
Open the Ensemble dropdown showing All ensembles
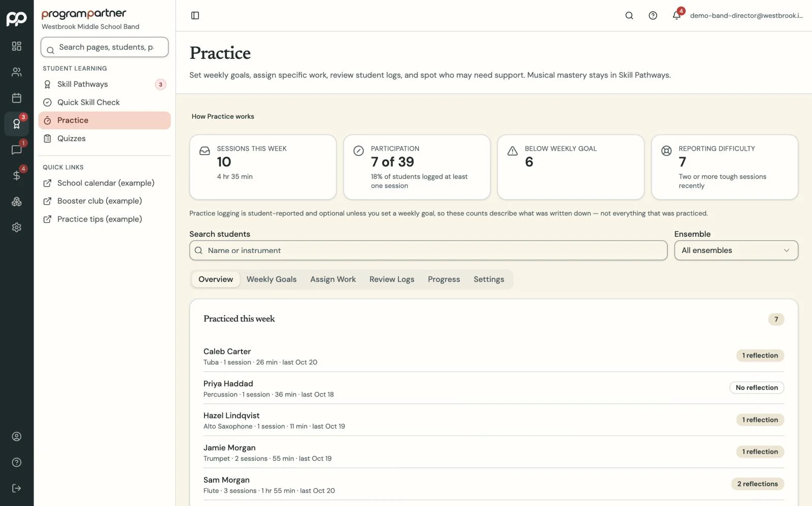[736, 250]
